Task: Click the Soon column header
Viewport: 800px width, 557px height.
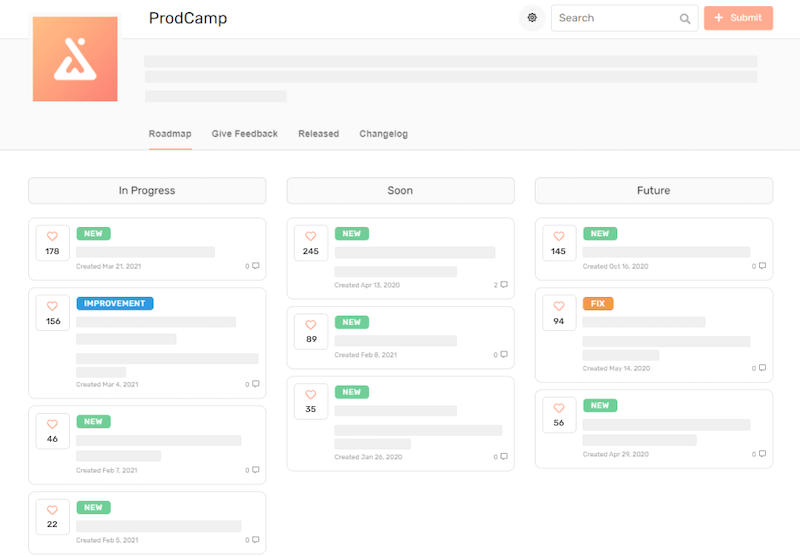Action: (x=400, y=190)
